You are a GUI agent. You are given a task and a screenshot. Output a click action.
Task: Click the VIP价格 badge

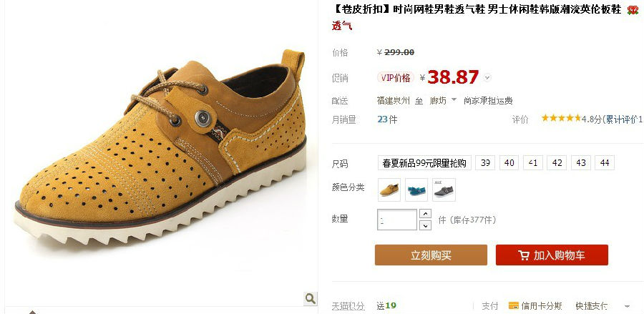pyautogui.click(x=396, y=77)
